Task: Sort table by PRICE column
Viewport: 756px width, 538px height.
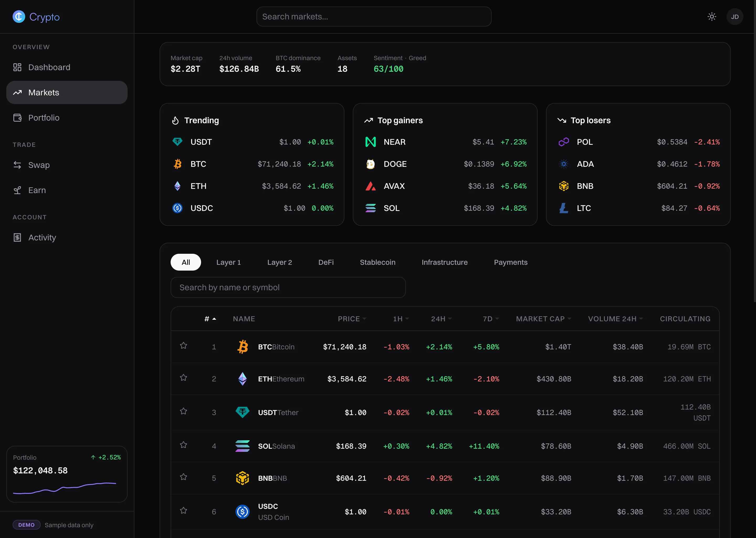Action: point(352,319)
